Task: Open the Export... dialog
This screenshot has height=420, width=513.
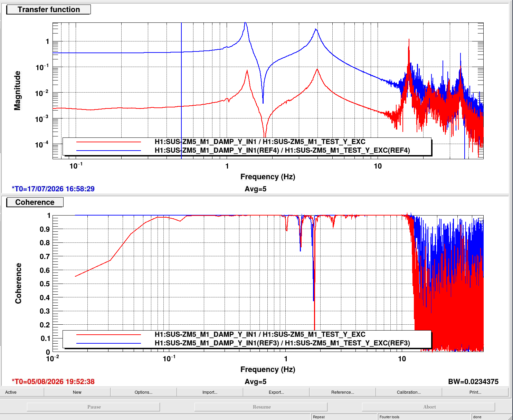Action: point(276,392)
